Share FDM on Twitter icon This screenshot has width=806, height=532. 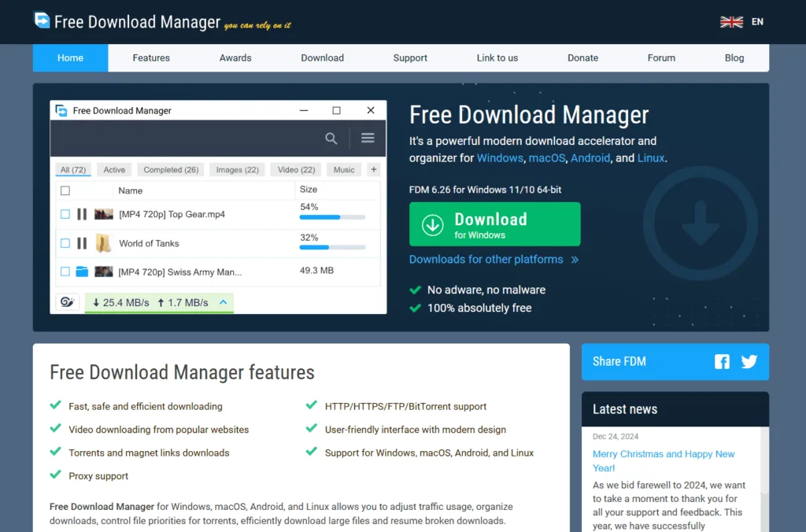point(749,362)
